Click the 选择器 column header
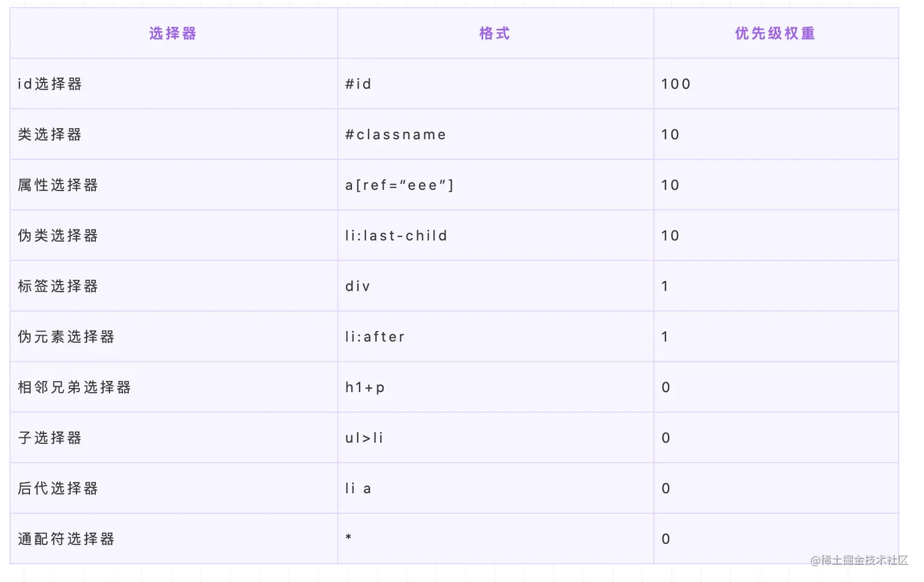 (173, 34)
